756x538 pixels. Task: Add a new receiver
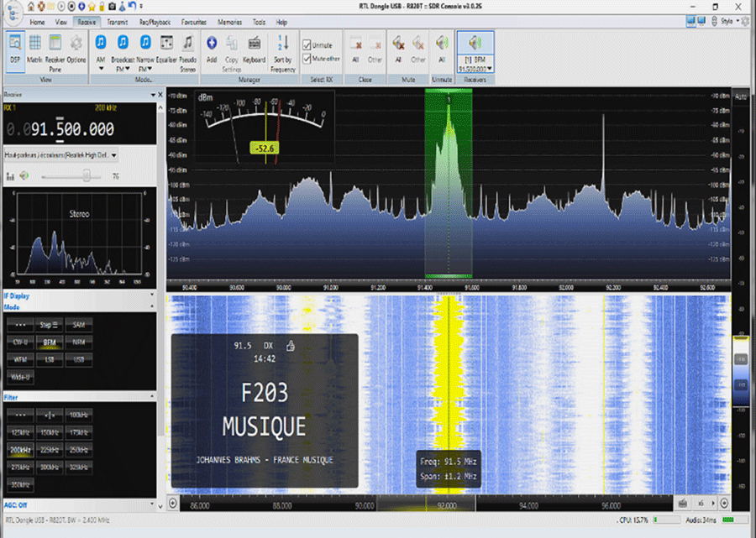click(x=212, y=49)
